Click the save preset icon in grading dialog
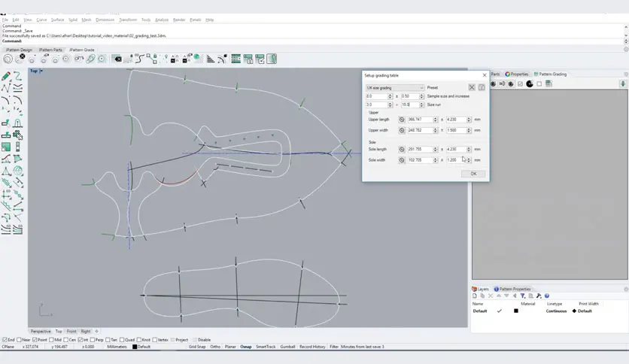The width and height of the screenshot is (629, 364). pyautogui.click(x=482, y=87)
